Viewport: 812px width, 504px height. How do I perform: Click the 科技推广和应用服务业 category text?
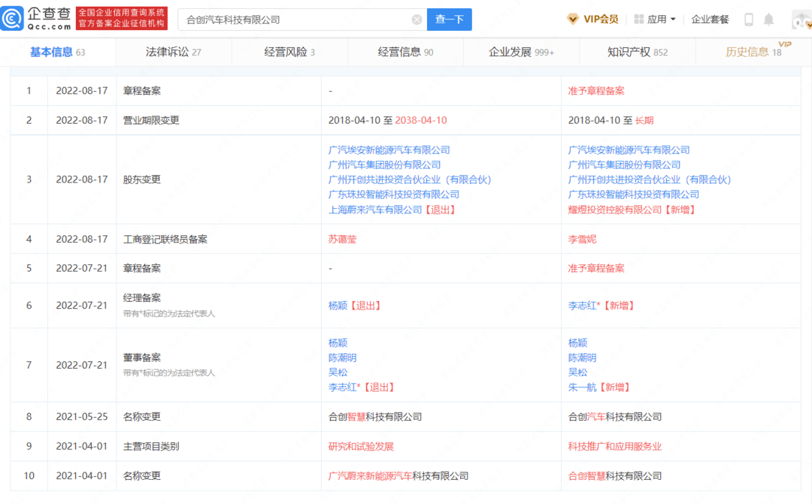615,446
